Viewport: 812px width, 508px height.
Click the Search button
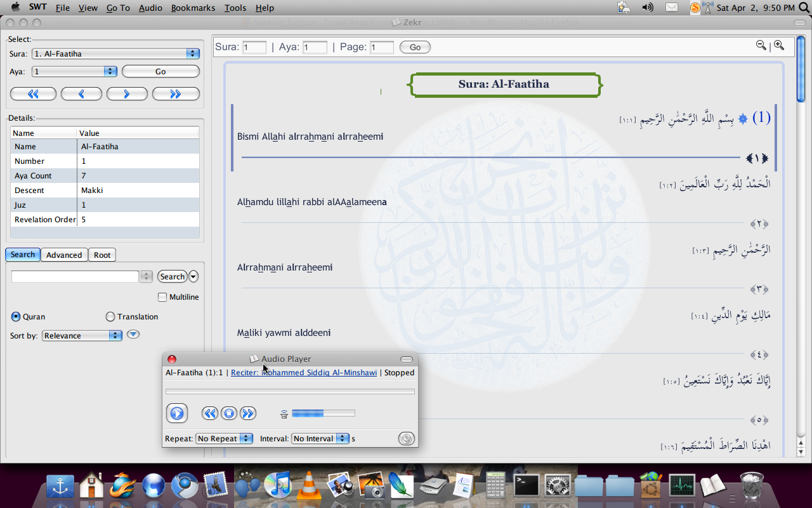[172, 276]
